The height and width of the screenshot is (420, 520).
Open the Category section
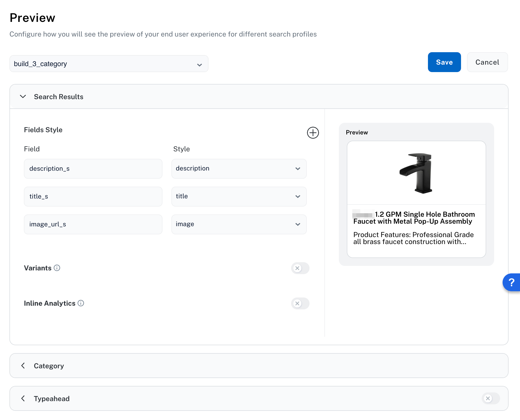[x=49, y=365]
